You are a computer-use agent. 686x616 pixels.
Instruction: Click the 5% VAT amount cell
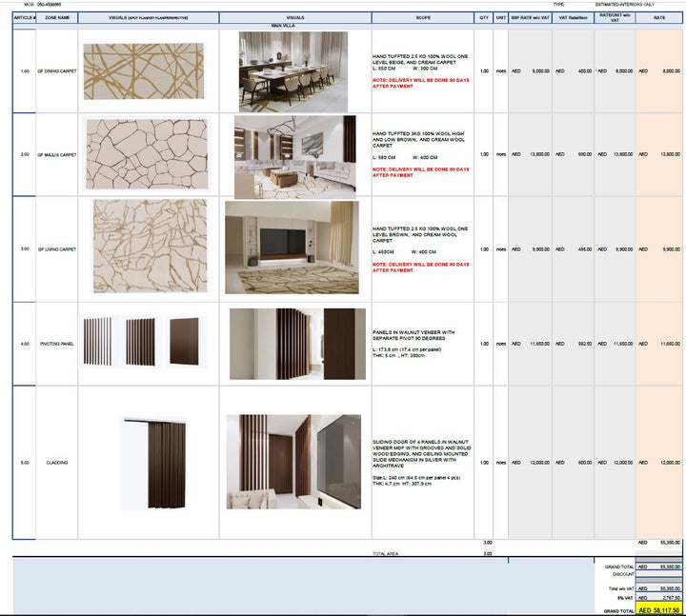[659, 599]
